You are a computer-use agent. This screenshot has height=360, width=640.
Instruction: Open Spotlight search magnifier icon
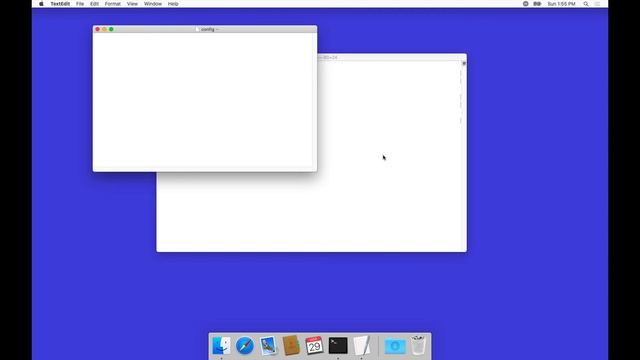[586, 4]
